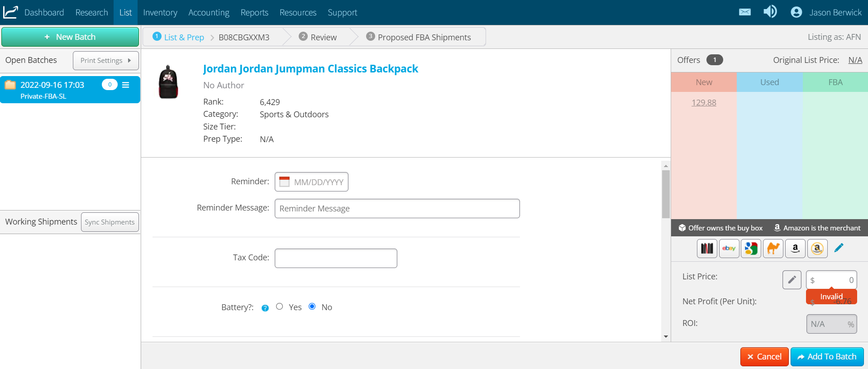Click the blue pencil edit links icon

click(x=839, y=248)
